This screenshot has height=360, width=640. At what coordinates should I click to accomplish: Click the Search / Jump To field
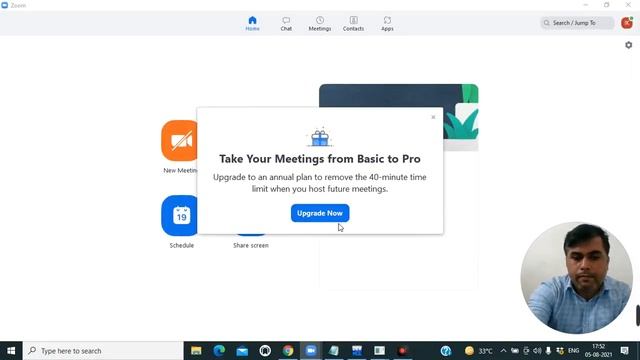pyautogui.click(x=577, y=23)
